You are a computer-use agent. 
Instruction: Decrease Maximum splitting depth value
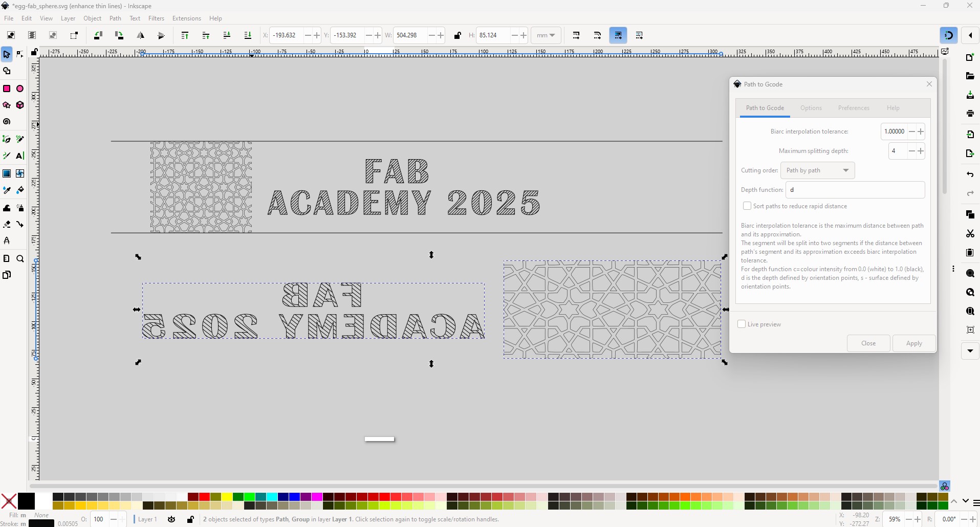(911, 151)
